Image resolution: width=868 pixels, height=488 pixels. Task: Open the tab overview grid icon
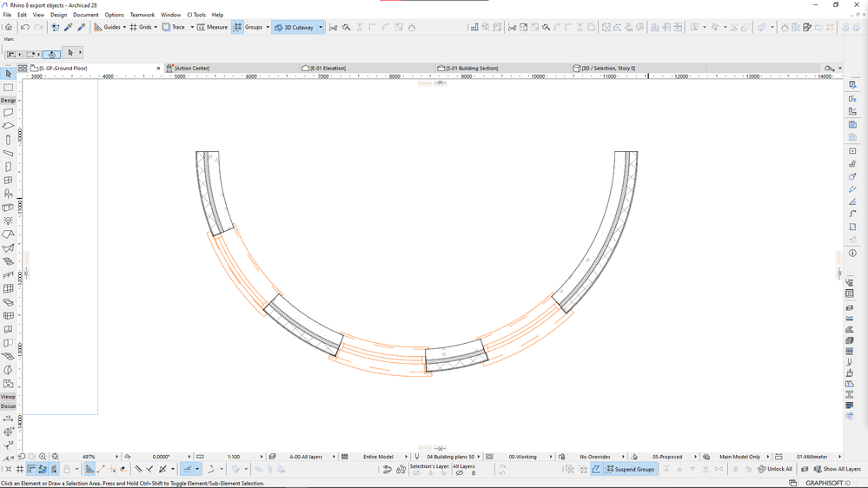(x=23, y=68)
